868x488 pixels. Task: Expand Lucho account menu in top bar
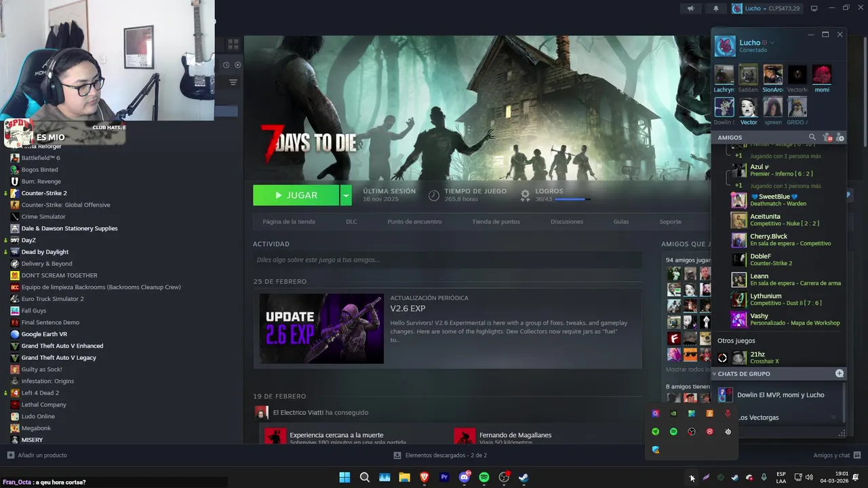pyautogui.click(x=765, y=8)
